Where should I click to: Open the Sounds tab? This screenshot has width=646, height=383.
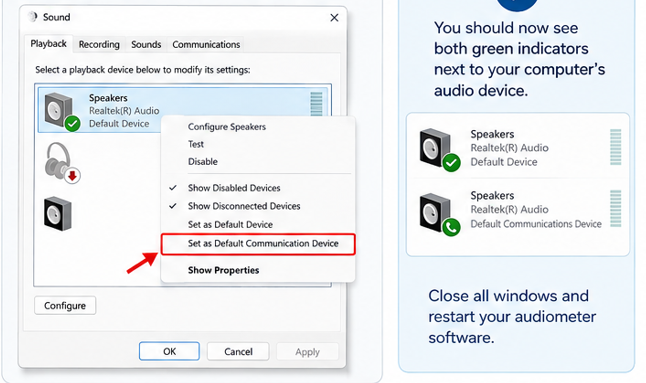tap(146, 44)
